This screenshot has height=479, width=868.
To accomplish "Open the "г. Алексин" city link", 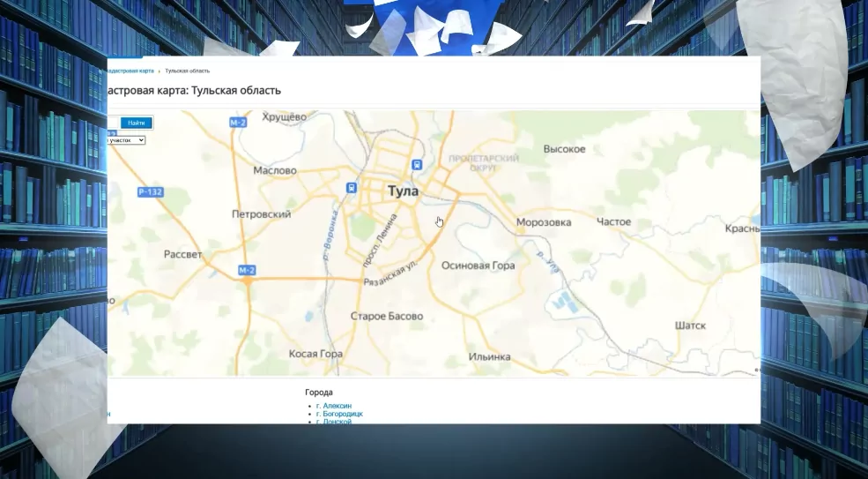I will [334, 406].
